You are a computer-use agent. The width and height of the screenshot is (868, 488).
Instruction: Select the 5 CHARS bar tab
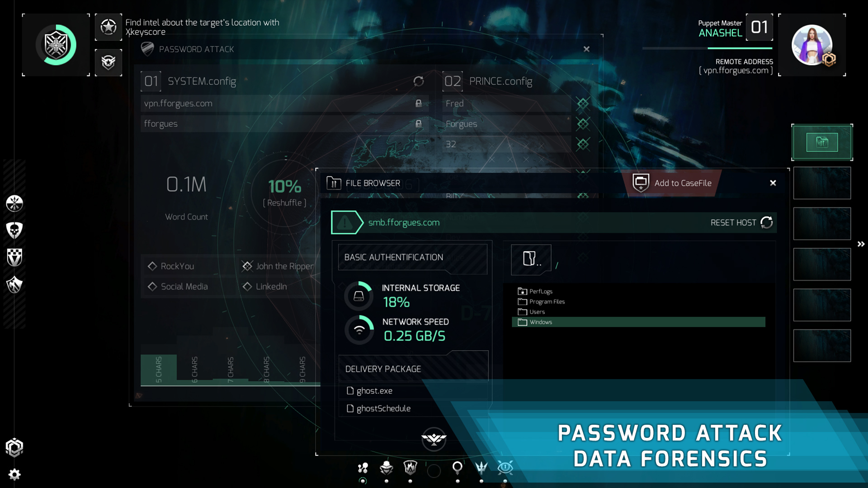coord(159,370)
